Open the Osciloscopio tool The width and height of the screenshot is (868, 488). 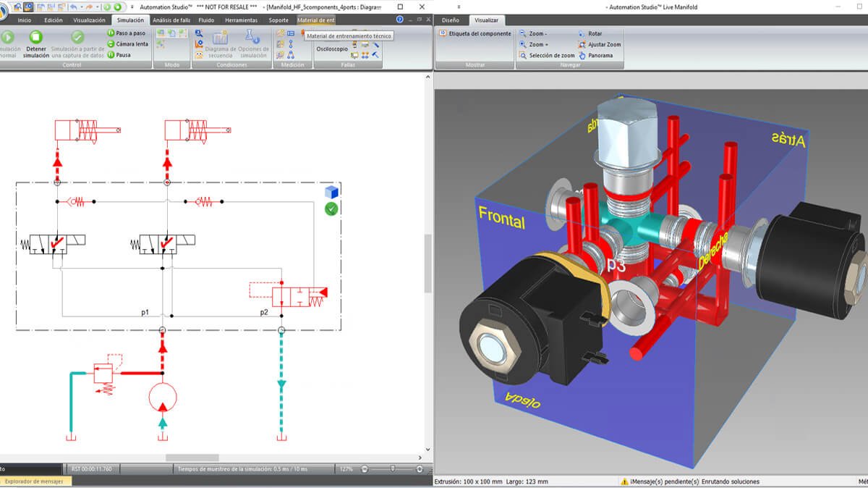331,49
